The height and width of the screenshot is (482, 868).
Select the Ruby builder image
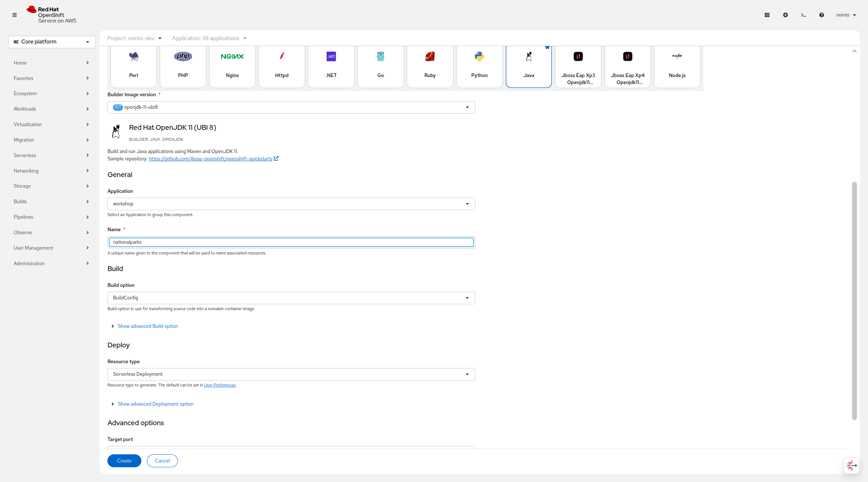pyautogui.click(x=430, y=67)
